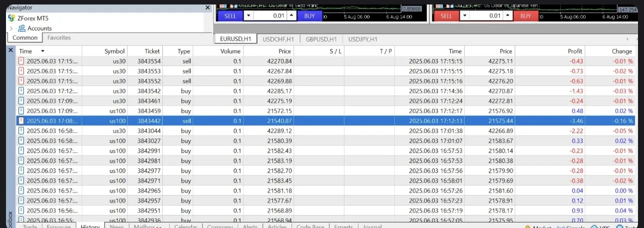
Task: Click deal icon of ticket 3842951
Action: 21,211
